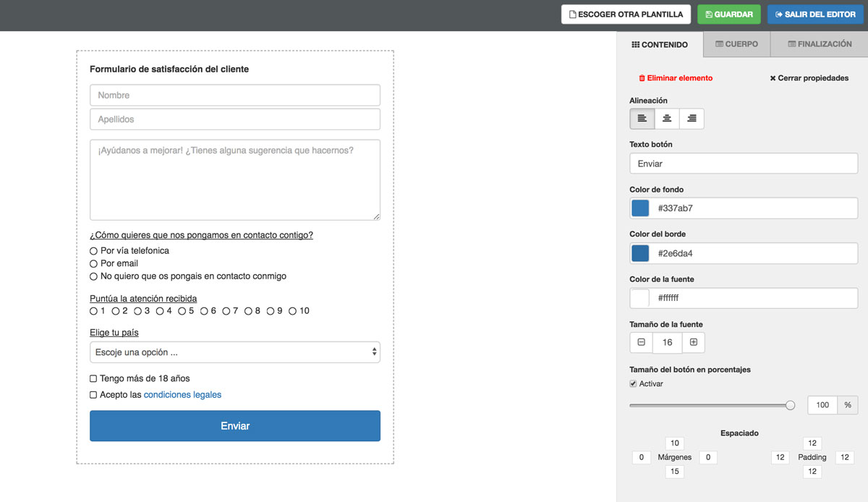
Task: Switch to the Cuerpo tab
Action: coord(736,44)
